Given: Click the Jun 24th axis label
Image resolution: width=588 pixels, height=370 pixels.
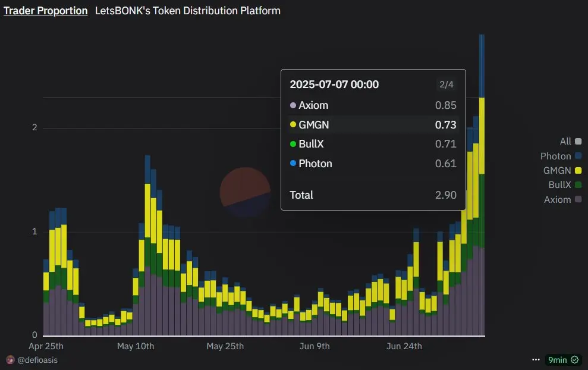Looking at the screenshot, I should (x=404, y=346).
